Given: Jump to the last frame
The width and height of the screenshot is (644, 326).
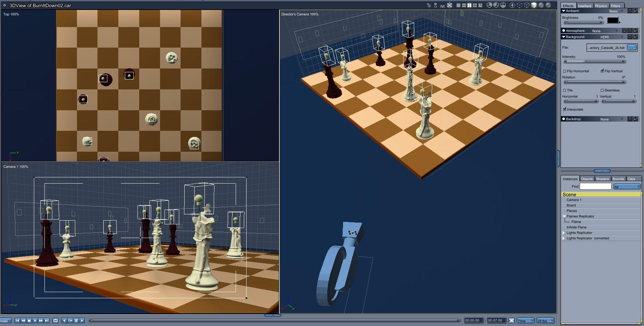Looking at the screenshot, I should (47, 321).
